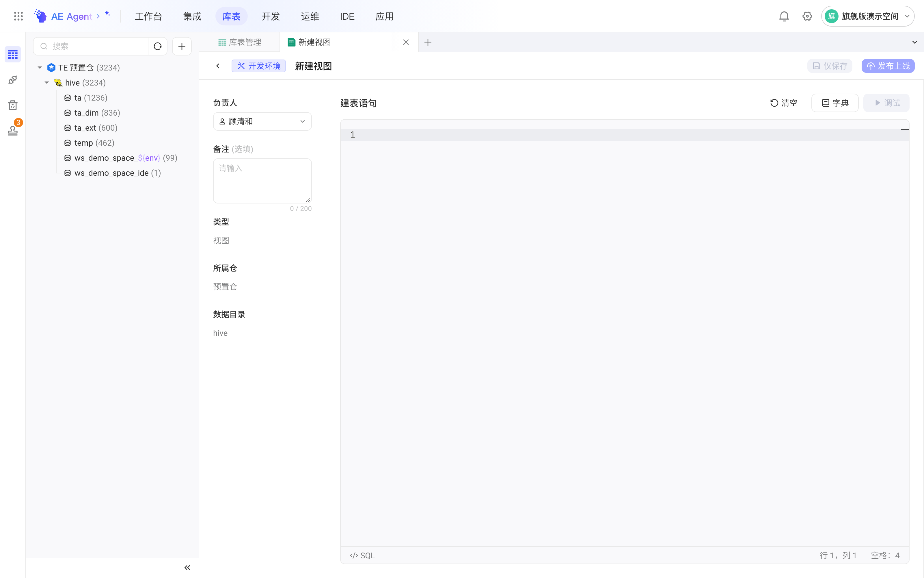Viewport: 924px width, 578px height.
Task: Click the editor minimap collapse dash
Action: click(905, 129)
